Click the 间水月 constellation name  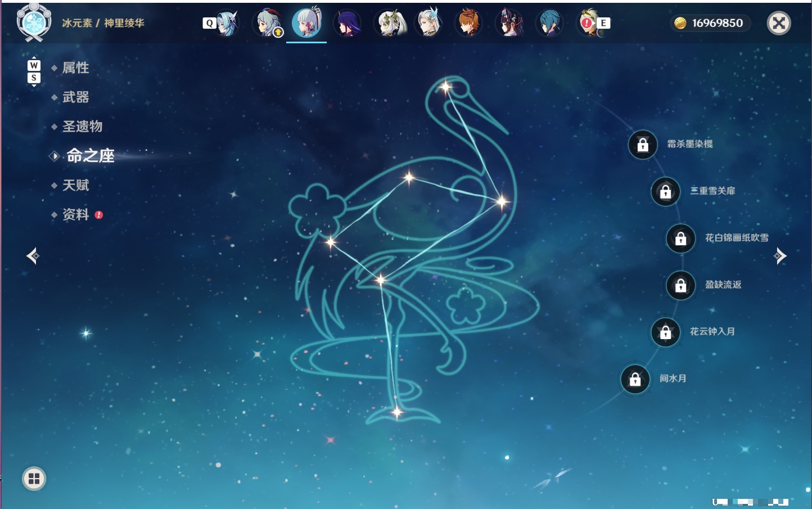point(673,379)
